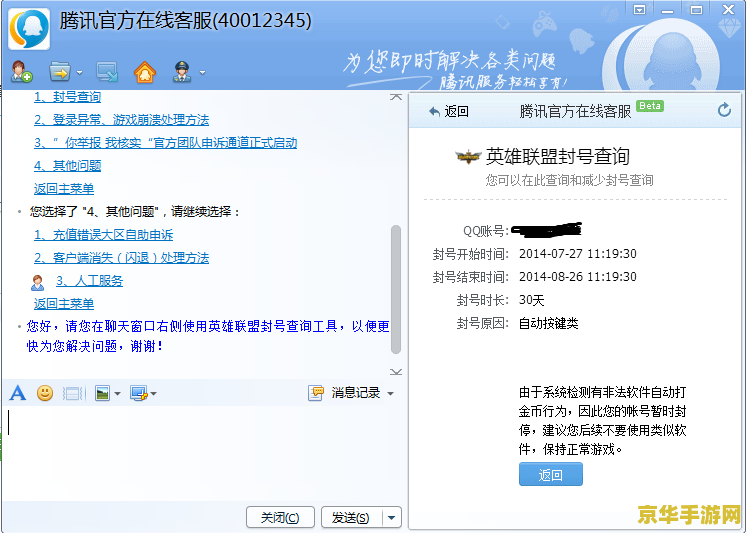Open 消息记录 message history

[x=344, y=393]
